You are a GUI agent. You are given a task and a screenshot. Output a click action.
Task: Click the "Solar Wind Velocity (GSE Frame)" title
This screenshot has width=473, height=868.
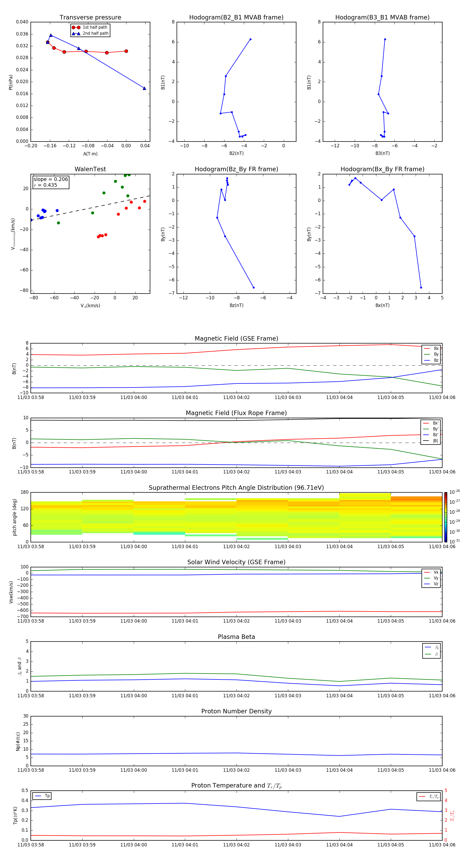tap(236, 562)
